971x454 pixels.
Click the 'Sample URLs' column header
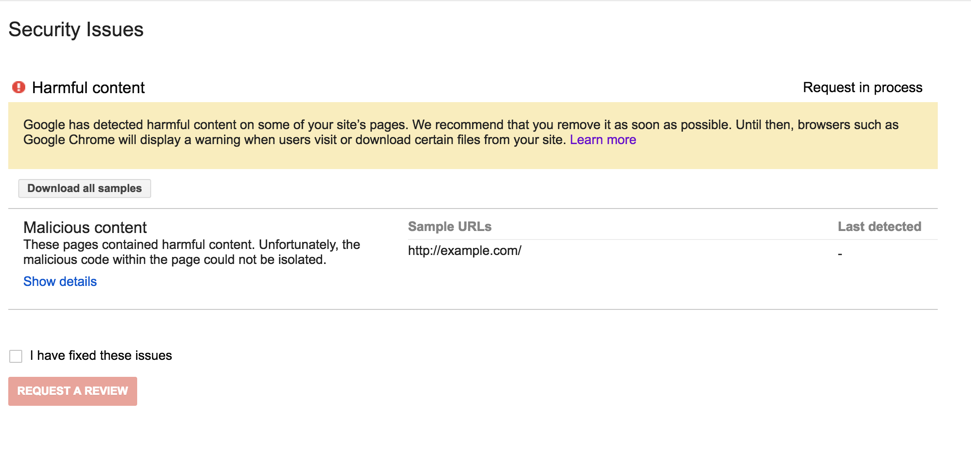point(449,227)
